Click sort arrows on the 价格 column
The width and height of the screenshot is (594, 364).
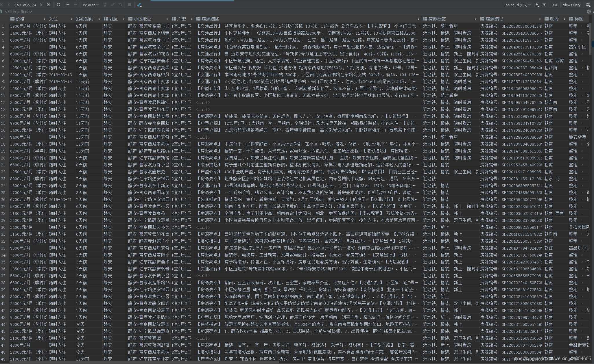click(x=44, y=19)
